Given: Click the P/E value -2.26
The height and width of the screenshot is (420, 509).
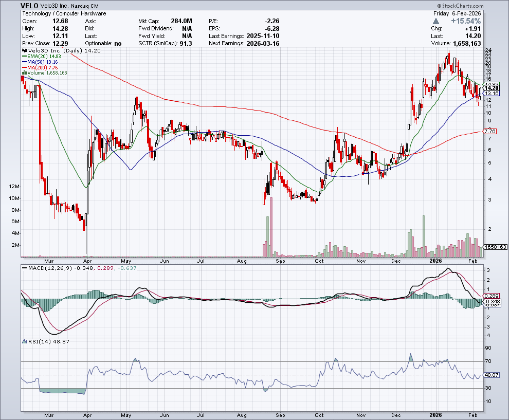Looking at the screenshot, I should tap(272, 21).
